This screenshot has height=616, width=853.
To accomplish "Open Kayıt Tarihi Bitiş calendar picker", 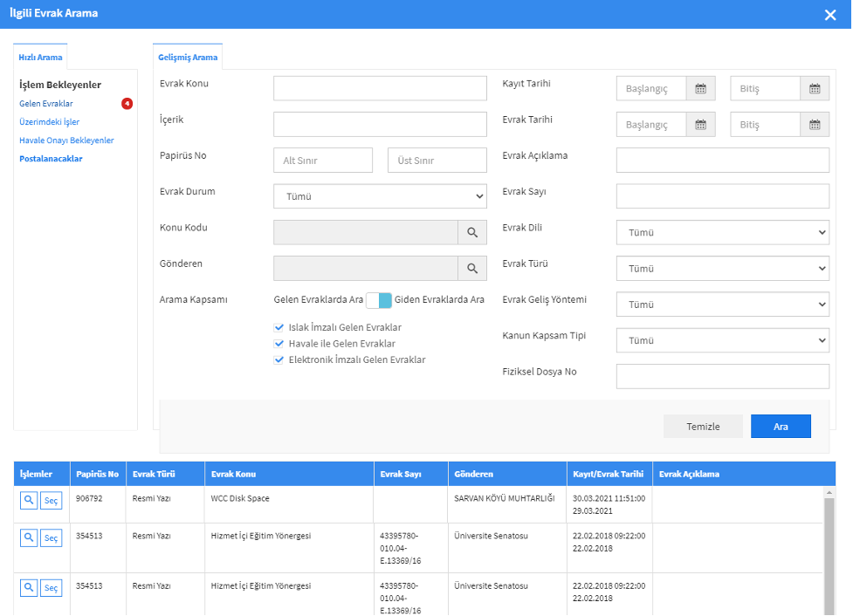I will [815, 89].
